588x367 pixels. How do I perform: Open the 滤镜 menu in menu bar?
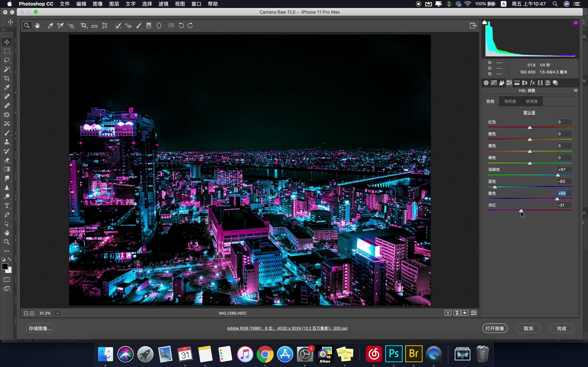[x=163, y=4]
